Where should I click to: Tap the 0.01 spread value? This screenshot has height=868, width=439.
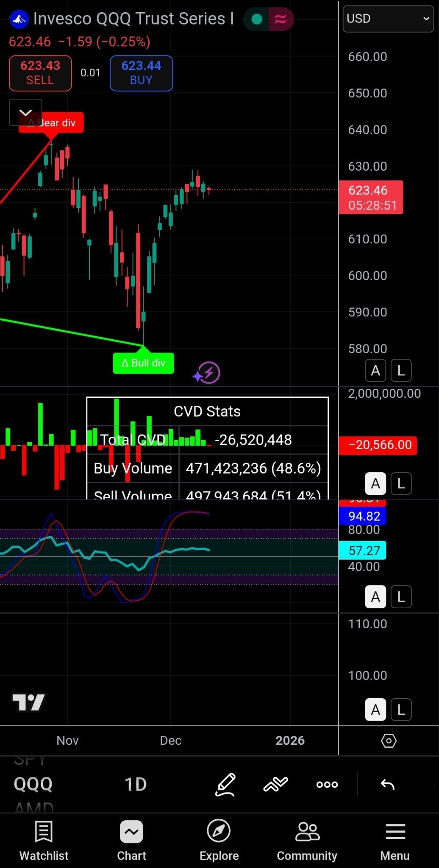91,73
